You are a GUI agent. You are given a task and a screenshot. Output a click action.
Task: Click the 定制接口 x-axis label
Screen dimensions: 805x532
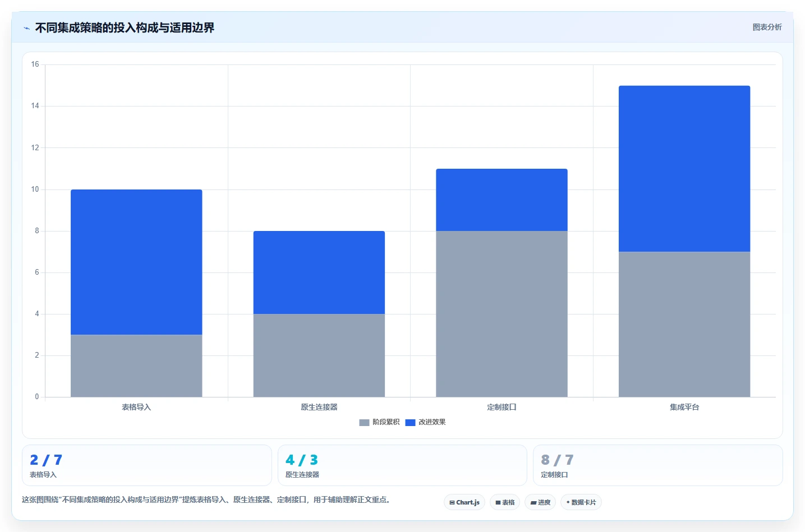click(502, 407)
